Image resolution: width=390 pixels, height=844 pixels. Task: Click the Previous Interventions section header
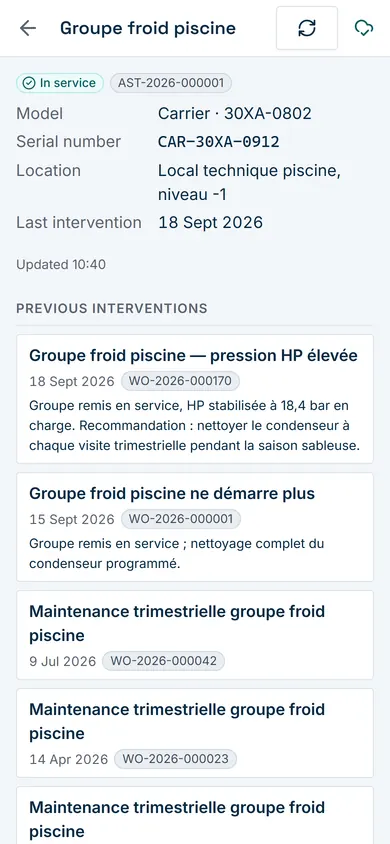tap(112, 308)
